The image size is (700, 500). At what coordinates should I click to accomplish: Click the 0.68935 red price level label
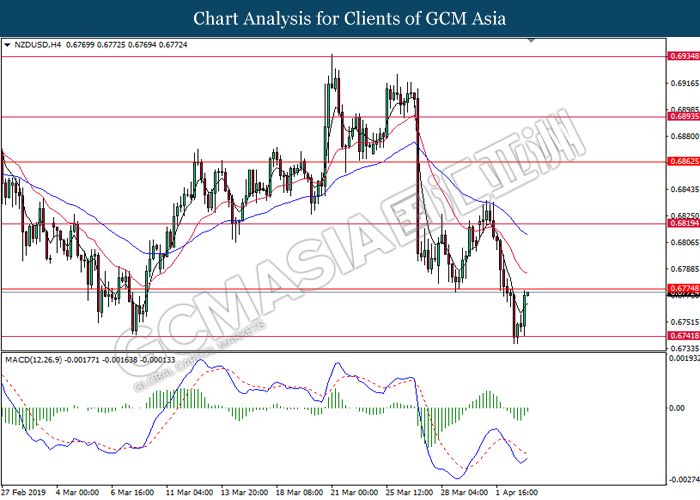pyautogui.click(x=683, y=117)
